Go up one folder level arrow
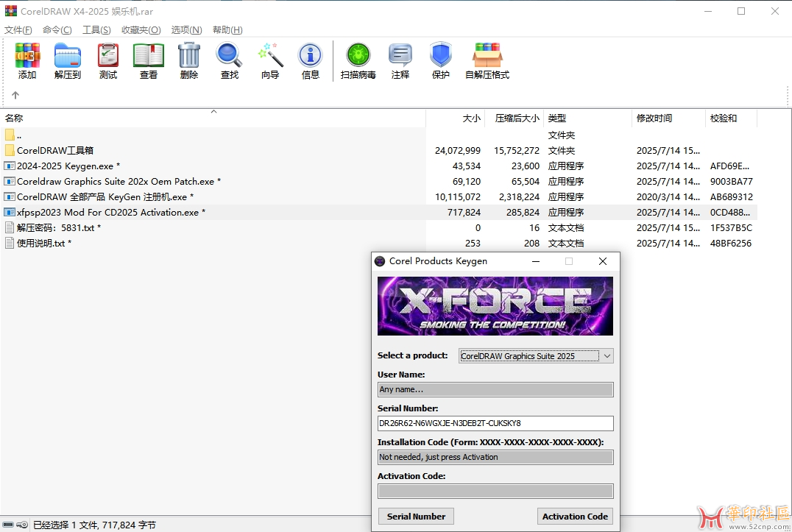 pyautogui.click(x=15, y=95)
